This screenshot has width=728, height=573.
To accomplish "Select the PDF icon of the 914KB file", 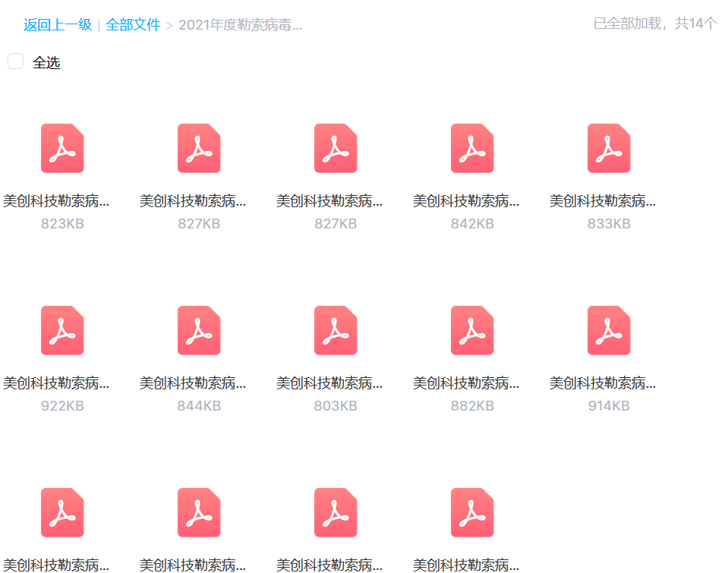I will (609, 330).
